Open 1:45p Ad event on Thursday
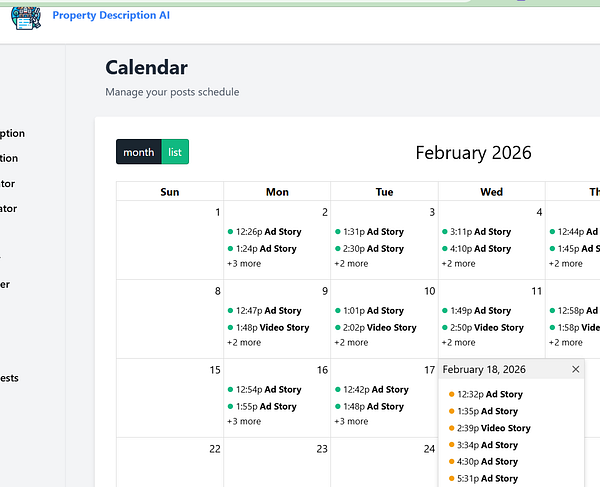Screen dimensions: 600x487 [x=574, y=249]
